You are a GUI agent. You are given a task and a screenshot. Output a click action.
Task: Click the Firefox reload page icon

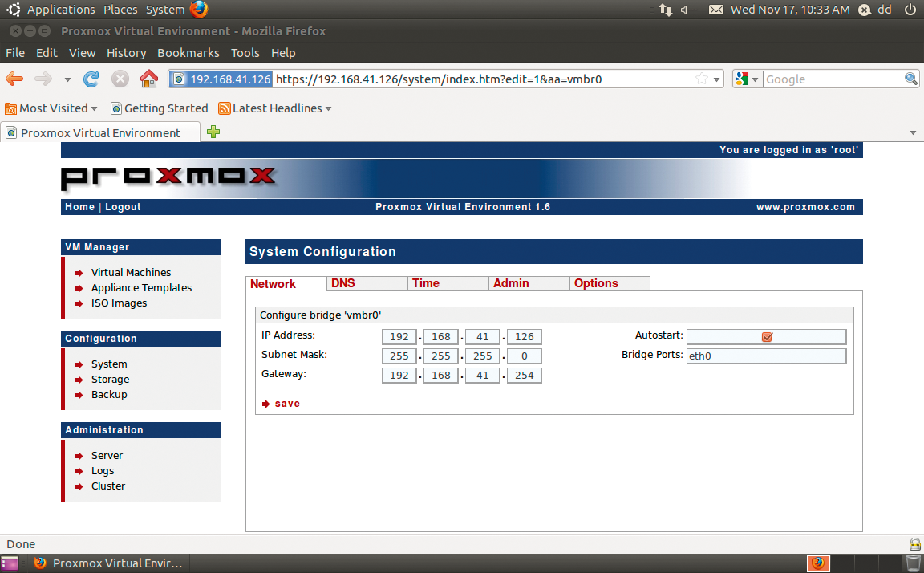pyautogui.click(x=91, y=79)
